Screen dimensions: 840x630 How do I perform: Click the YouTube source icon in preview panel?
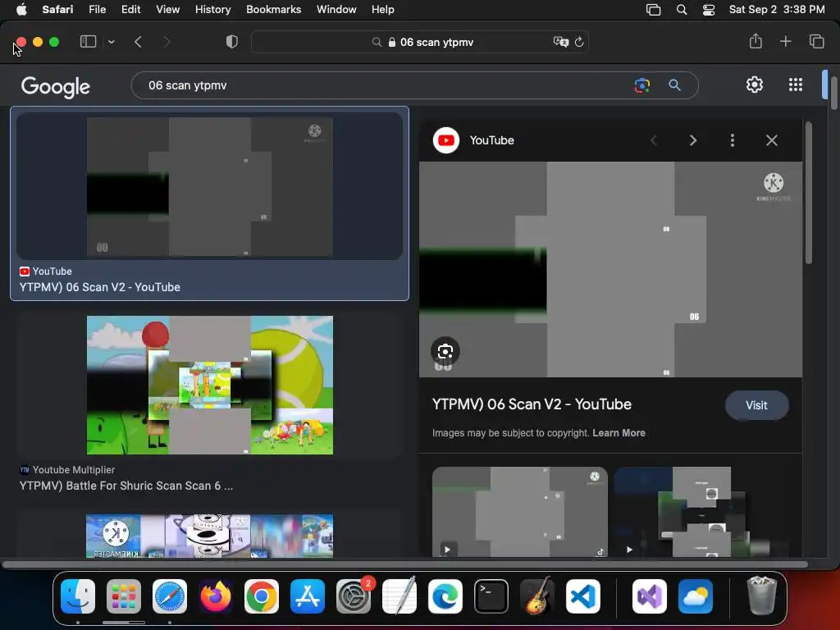pos(445,140)
